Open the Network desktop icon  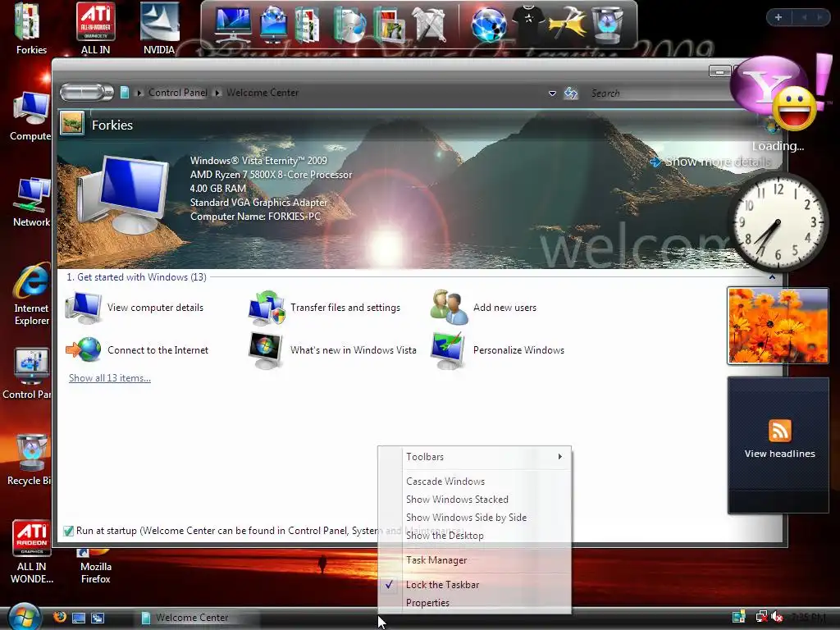[x=31, y=203]
